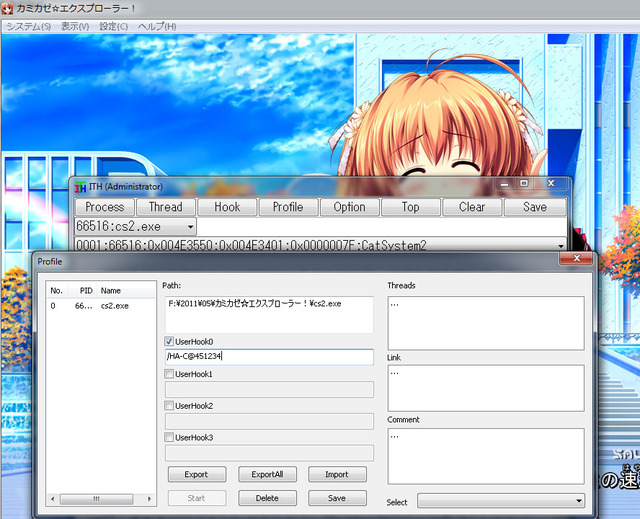Click the profile list scroll left arrow

pos(52,499)
